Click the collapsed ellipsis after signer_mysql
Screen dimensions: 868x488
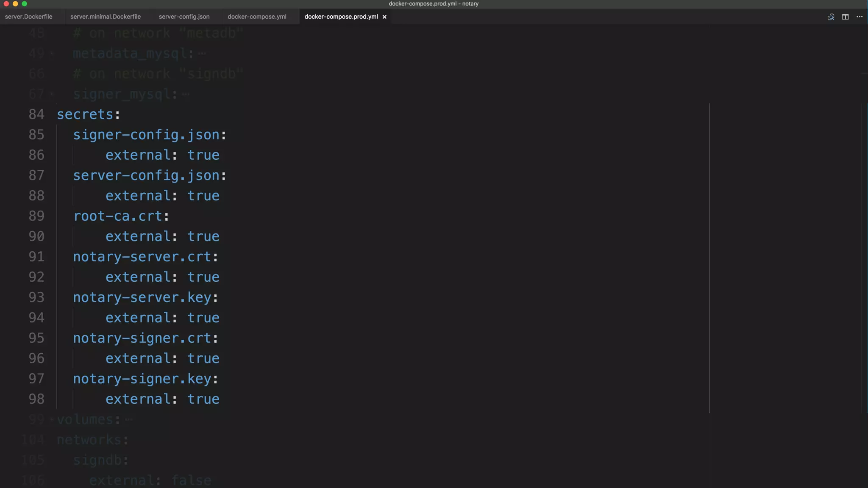pyautogui.click(x=185, y=94)
